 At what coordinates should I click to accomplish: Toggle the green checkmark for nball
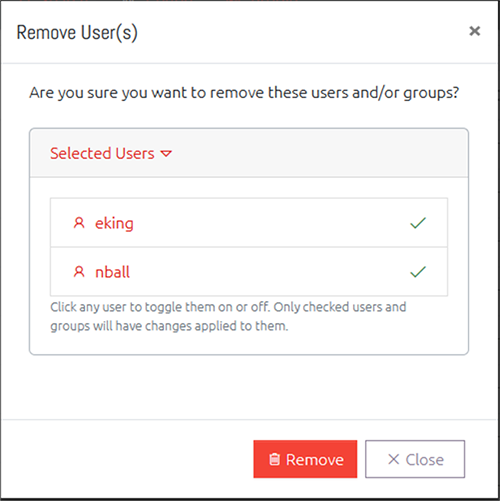point(418,272)
